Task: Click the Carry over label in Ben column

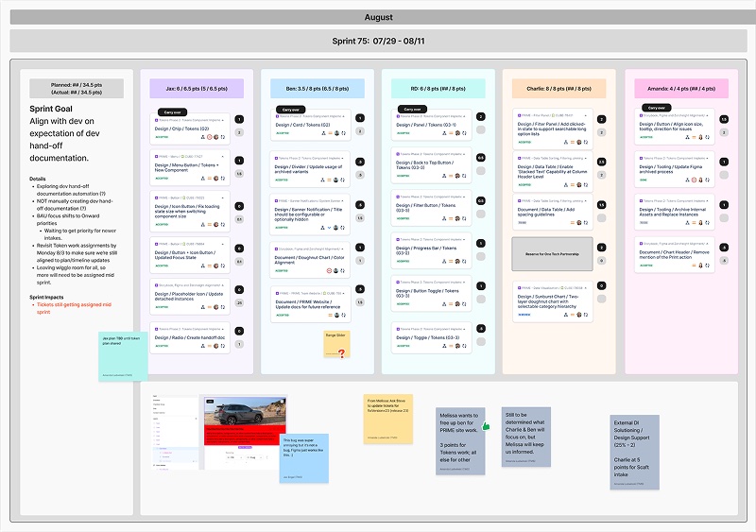Action: click(291, 110)
